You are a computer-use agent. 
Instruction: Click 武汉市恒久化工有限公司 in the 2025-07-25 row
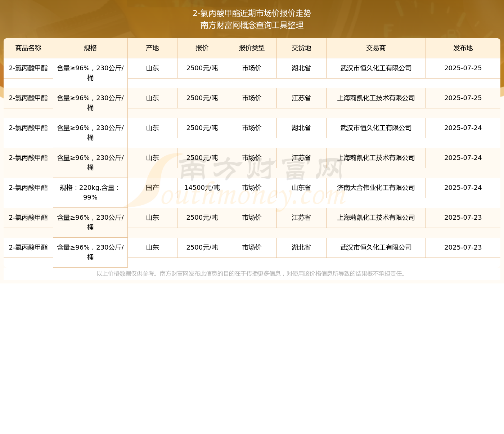376,68
